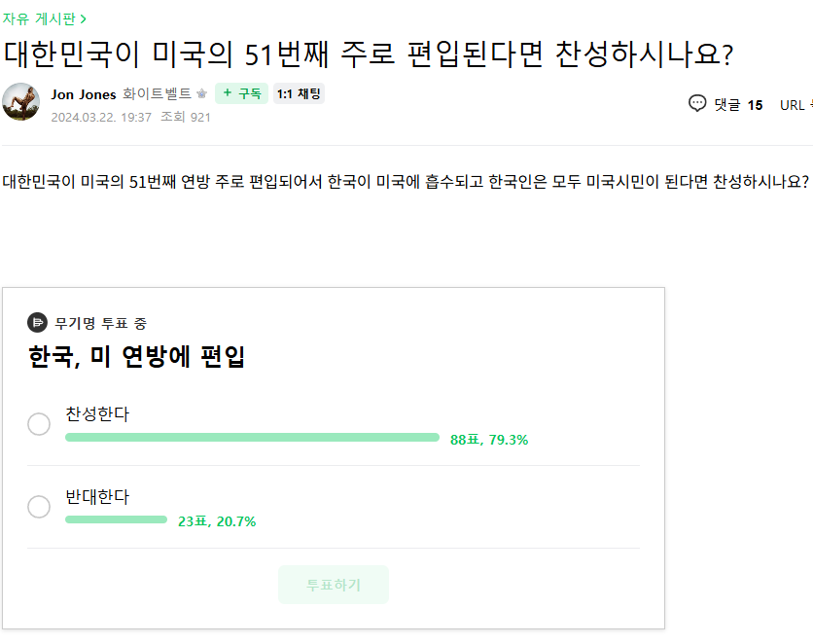
Task: Click the + 구독 subscribe button
Action: coord(243,93)
